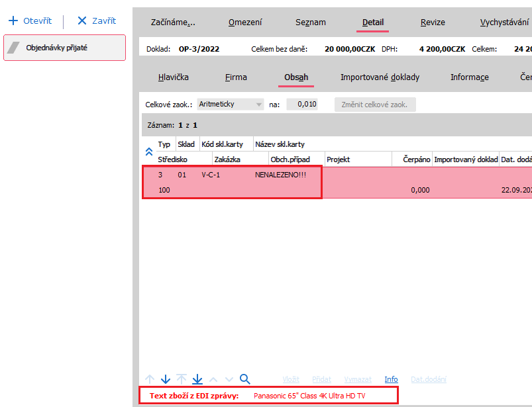Select the NENALEZENO!!! row in the table
Screen dimensions: 532x407
click(x=280, y=175)
